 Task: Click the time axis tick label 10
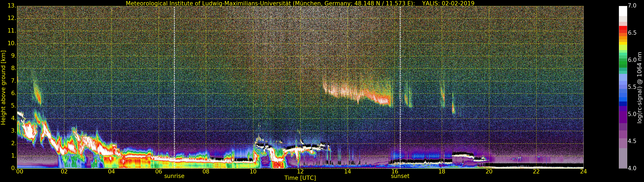click(x=253, y=172)
